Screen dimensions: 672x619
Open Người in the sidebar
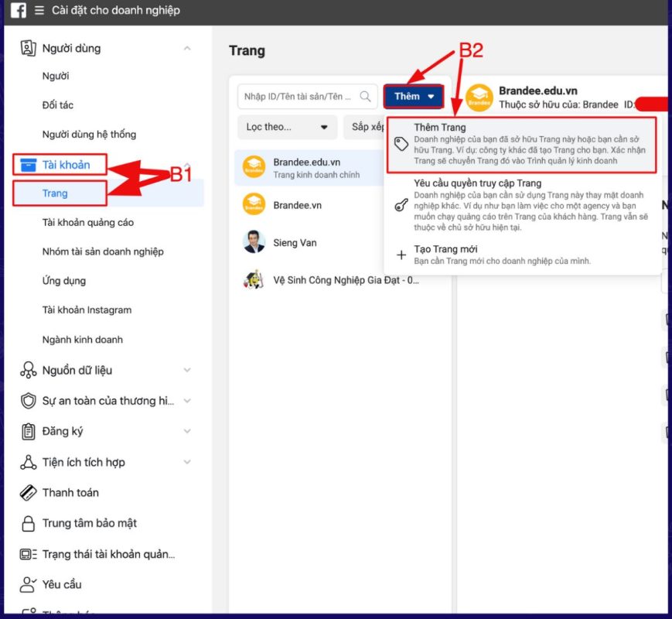56,77
